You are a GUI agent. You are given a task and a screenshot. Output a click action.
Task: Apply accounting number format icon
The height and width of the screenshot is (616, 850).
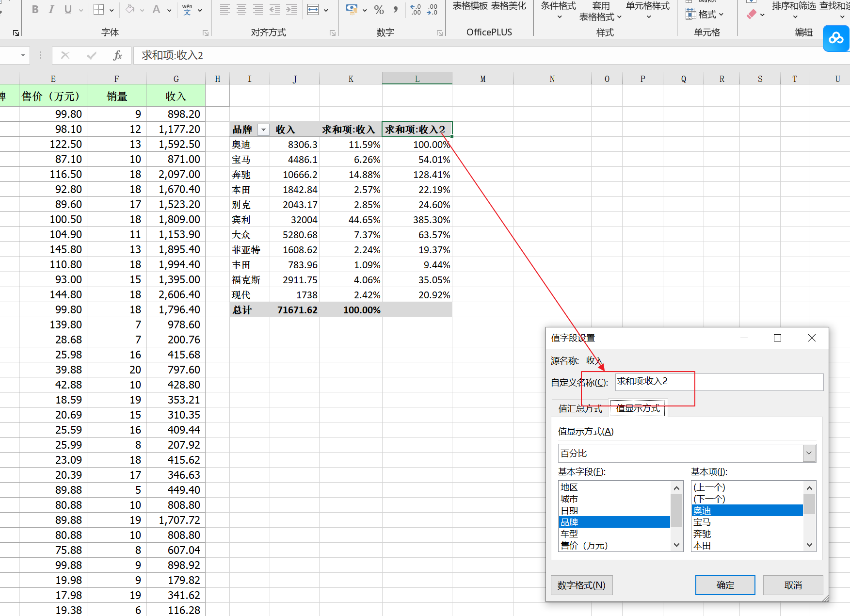(352, 10)
